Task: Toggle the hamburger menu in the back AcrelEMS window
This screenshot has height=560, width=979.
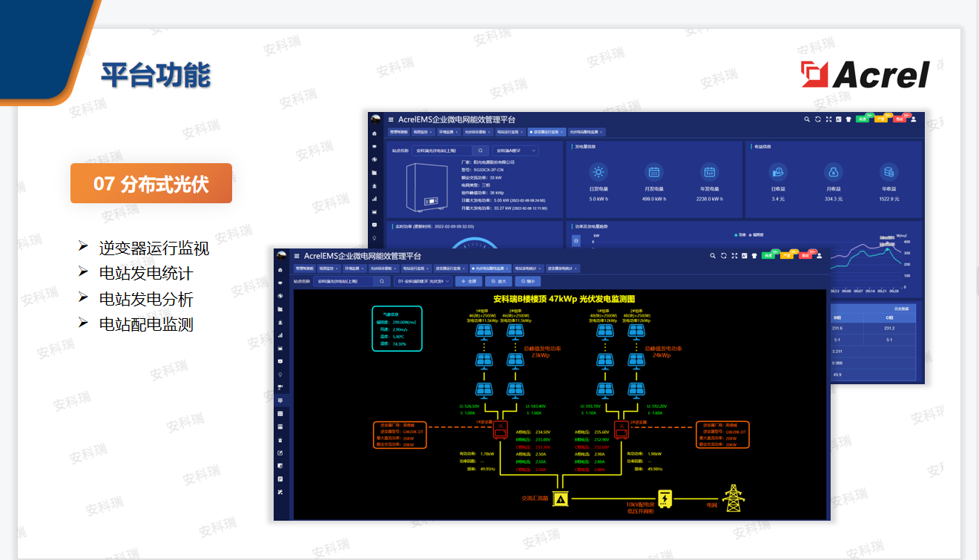Action: [x=391, y=119]
